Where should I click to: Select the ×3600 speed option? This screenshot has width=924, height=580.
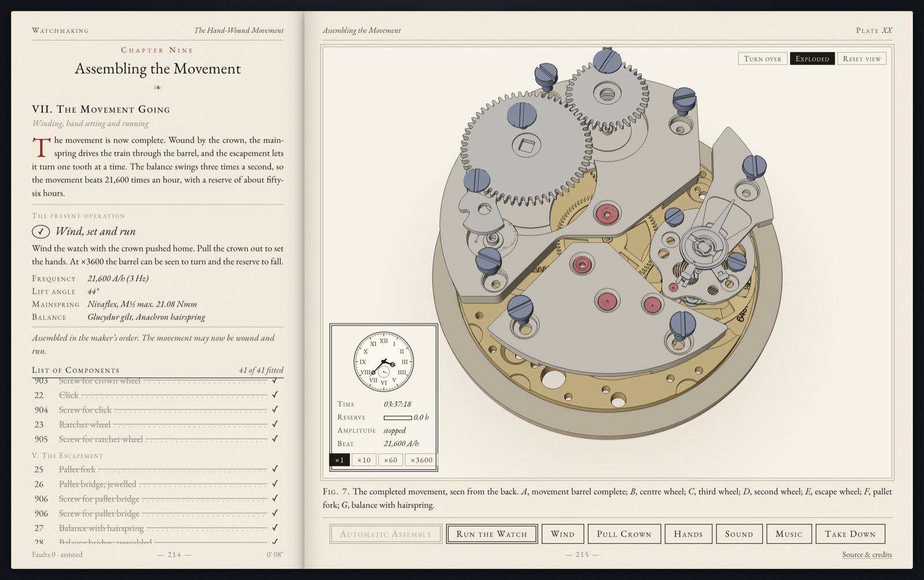(421, 460)
